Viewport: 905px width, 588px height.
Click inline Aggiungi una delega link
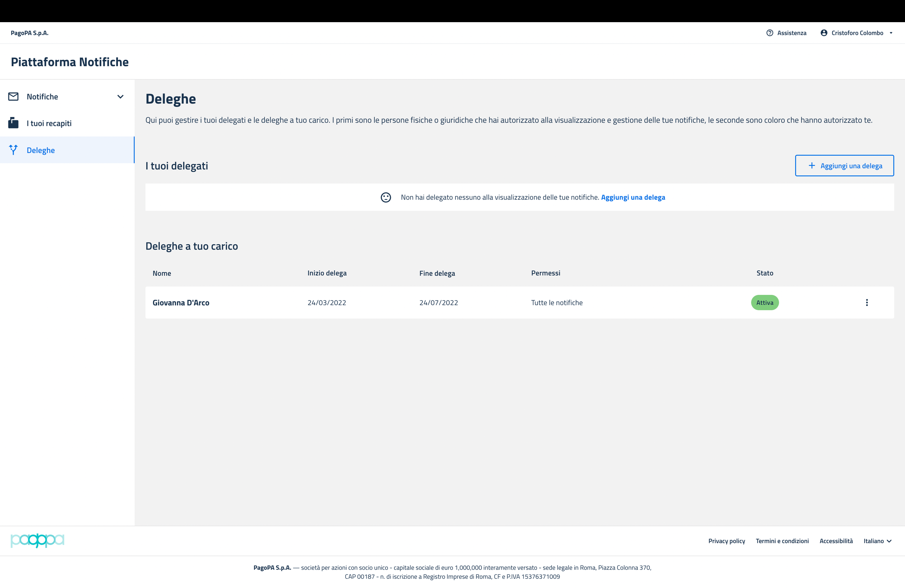633,197
